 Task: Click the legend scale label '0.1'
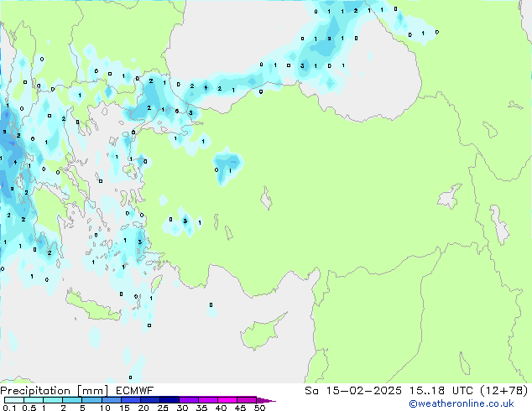click(9, 408)
